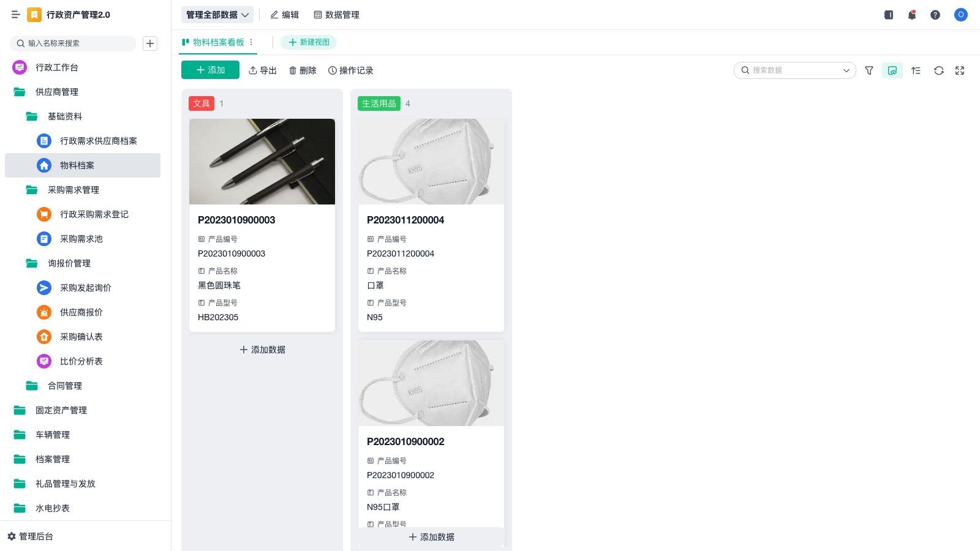Open the notification bell
980x551 pixels.
coord(912,15)
